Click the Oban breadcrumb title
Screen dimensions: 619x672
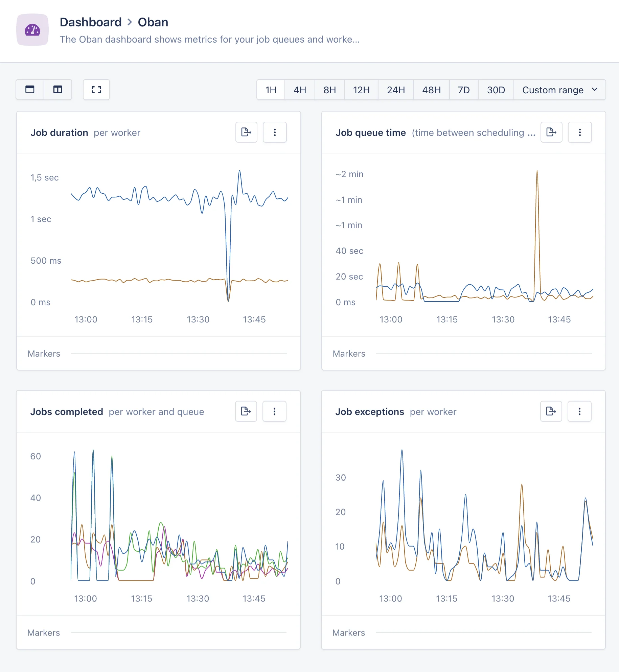click(153, 22)
